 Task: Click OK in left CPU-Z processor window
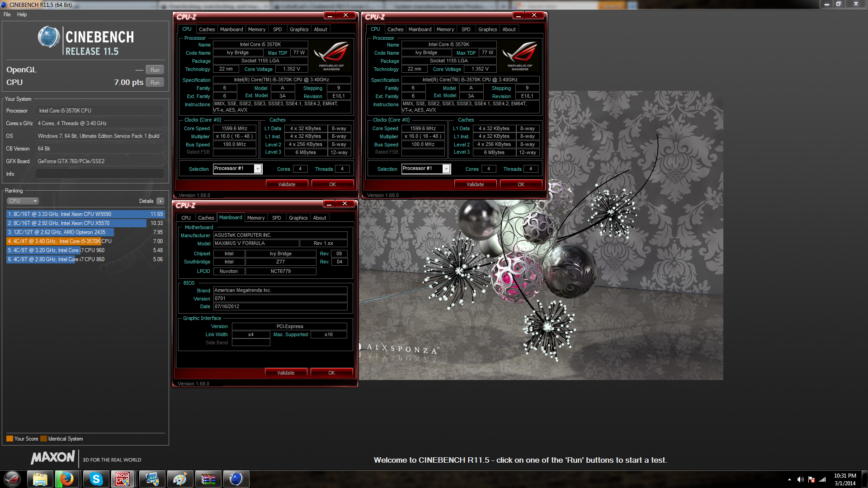332,184
